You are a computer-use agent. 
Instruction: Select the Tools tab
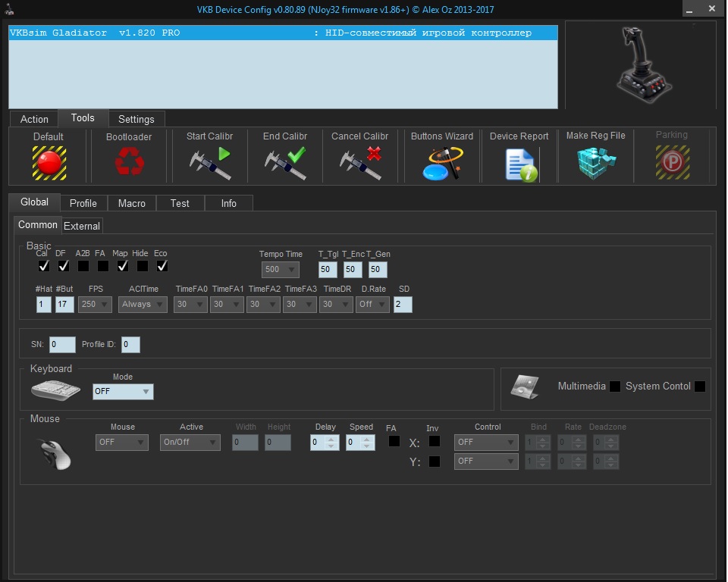(x=83, y=118)
